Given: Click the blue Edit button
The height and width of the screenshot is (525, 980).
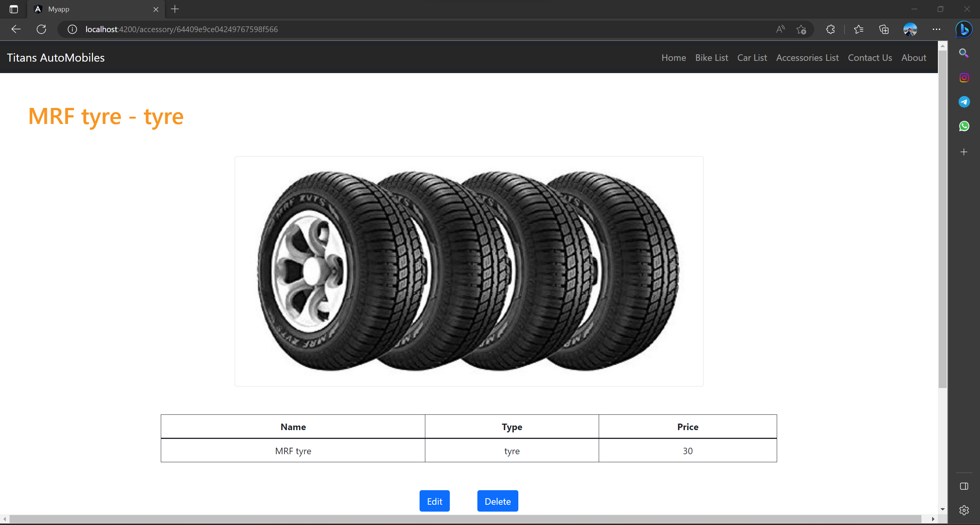Looking at the screenshot, I should click(x=434, y=501).
